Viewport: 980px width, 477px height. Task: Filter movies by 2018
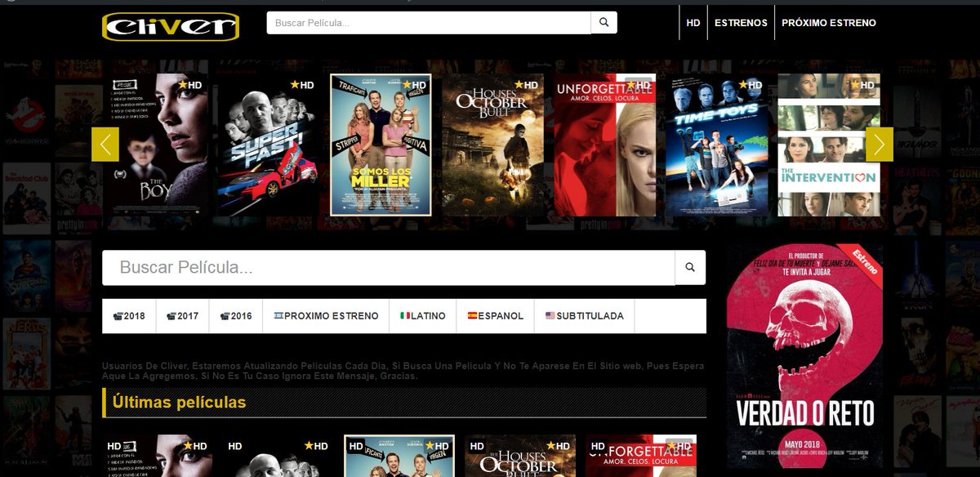128,316
